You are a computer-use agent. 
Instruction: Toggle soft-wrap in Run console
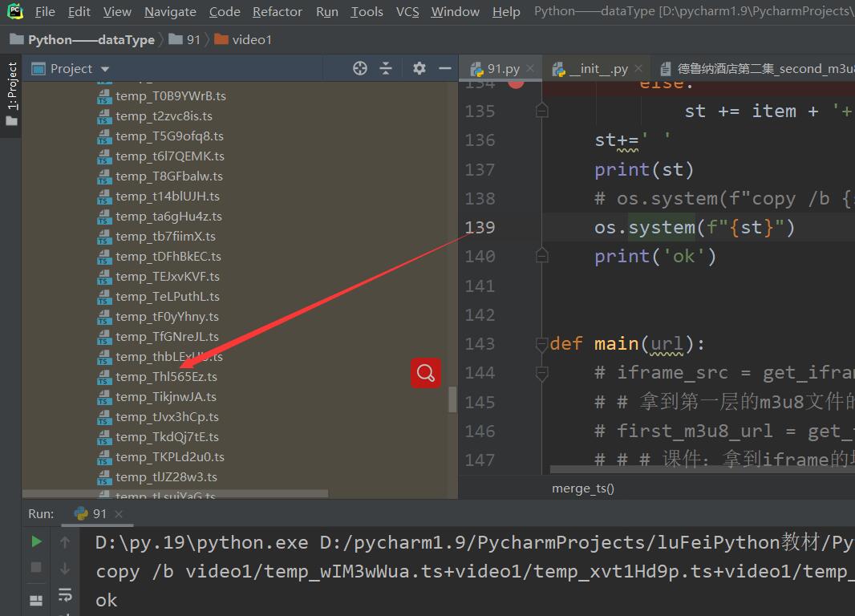click(x=65, y=595)
